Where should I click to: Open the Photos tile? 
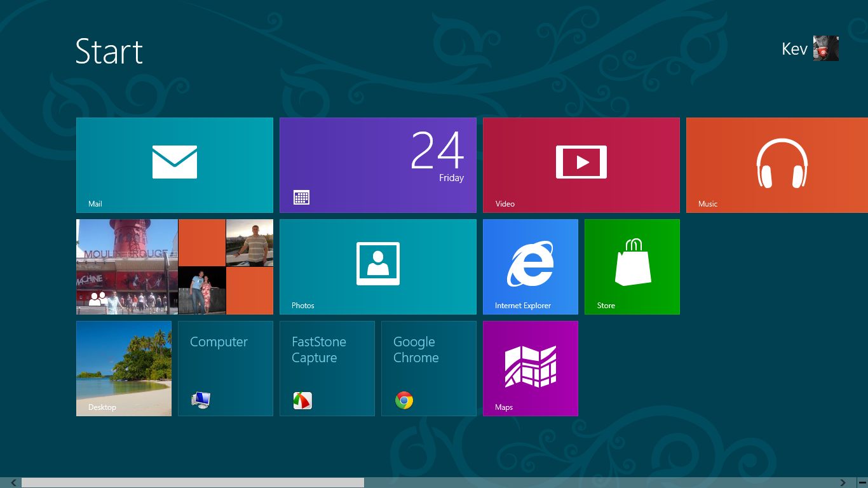point(377,266)
